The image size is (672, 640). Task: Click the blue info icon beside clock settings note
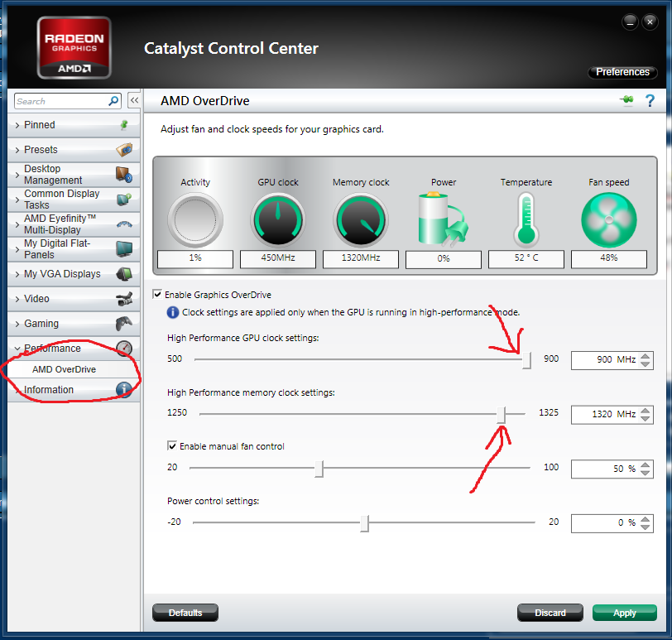tap(173, 312)
